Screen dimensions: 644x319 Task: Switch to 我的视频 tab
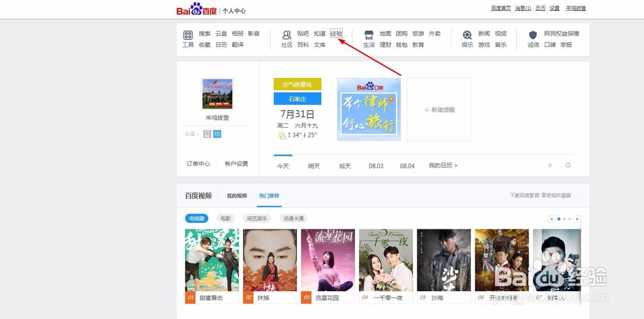(237, 196)
